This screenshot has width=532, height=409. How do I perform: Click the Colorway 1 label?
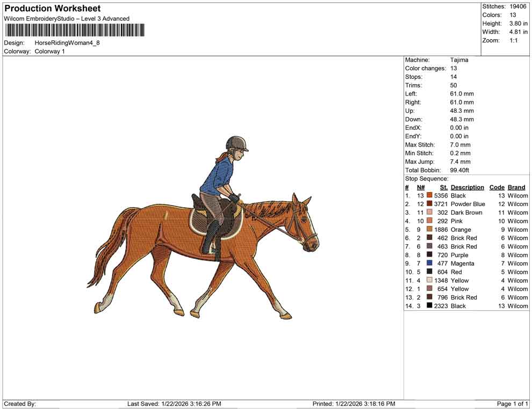(49, 52)
